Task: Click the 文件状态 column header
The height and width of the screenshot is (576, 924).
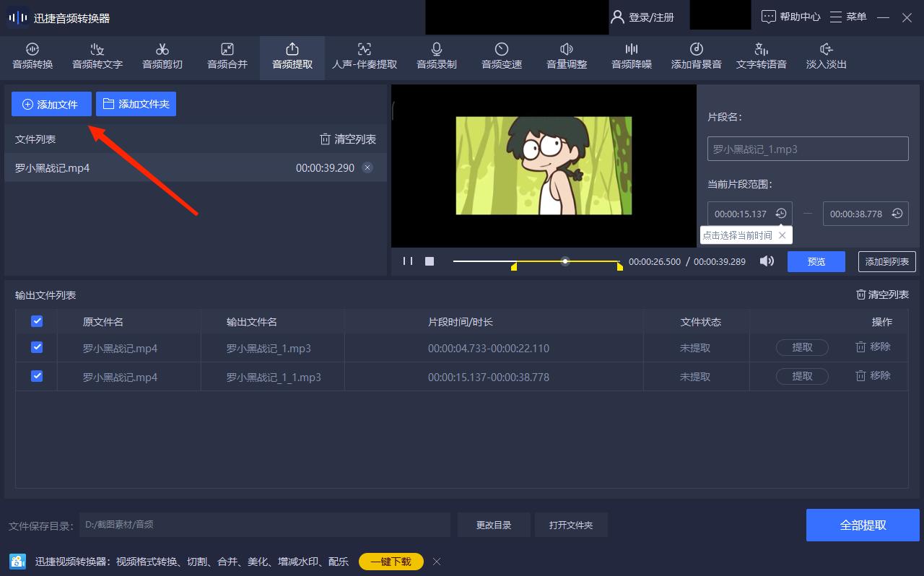Action: point(700,322)
